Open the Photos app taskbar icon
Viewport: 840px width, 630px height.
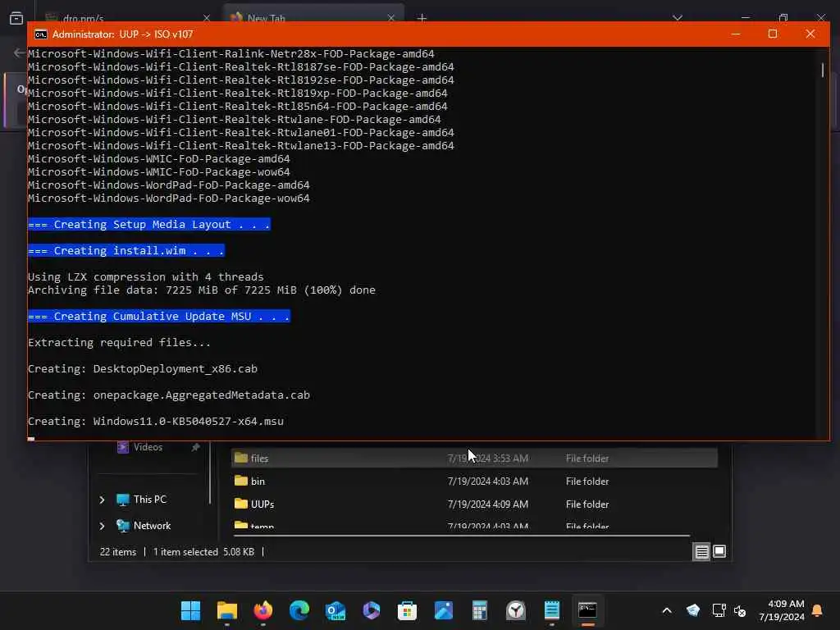coord(444,610)
